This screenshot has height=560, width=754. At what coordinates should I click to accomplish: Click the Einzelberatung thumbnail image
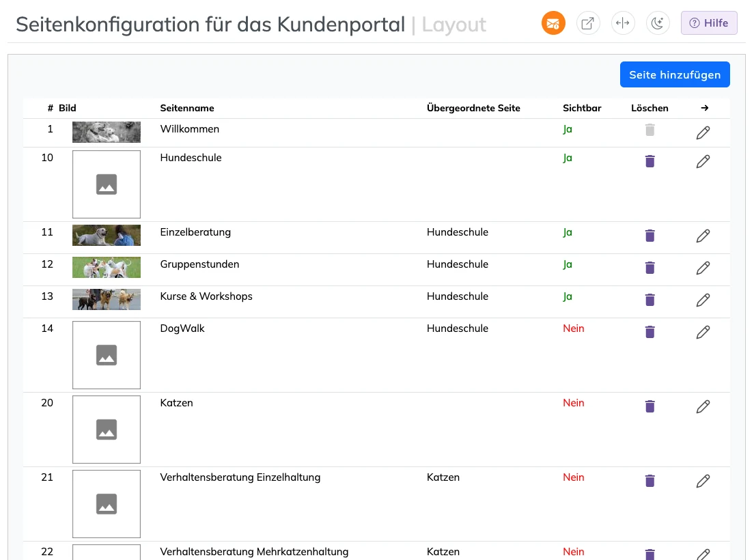tap(107, 236)
